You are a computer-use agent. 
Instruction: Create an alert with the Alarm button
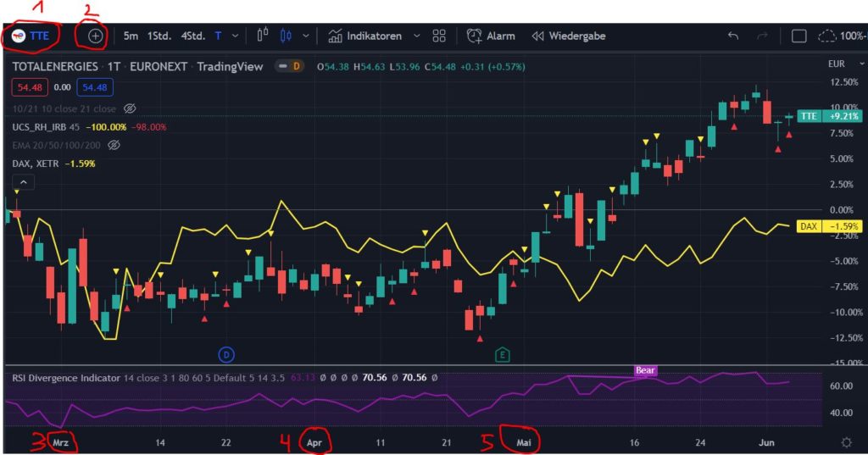coord(491,36)
